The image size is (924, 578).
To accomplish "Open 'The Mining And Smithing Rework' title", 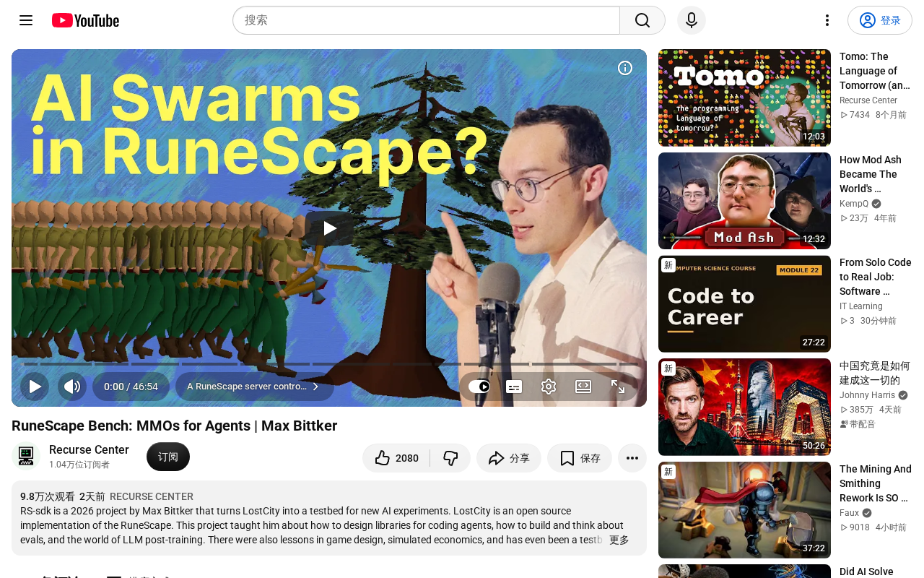I will [x=876, y=483].
